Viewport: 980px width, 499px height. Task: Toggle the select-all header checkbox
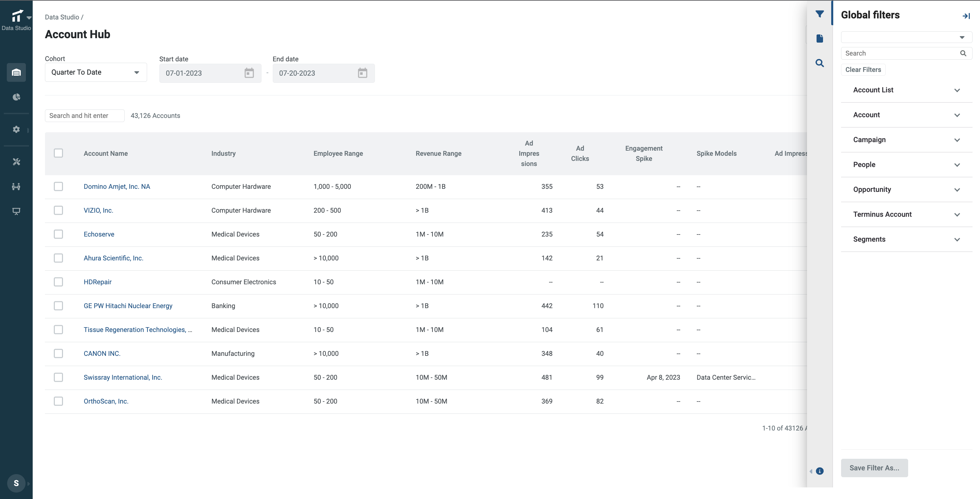pyautogui.click(x=58, y=153)
